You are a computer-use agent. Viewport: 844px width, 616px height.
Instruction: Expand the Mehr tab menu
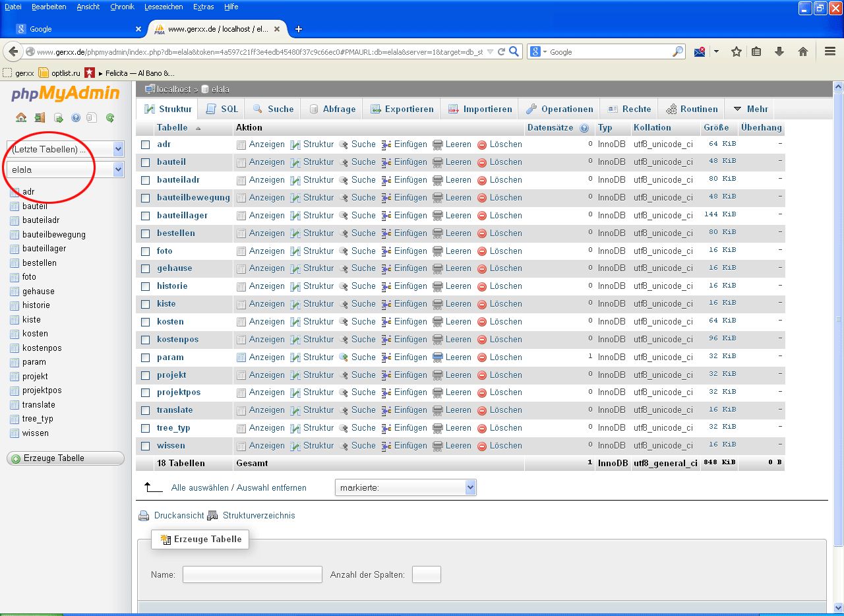(x=750, y=109)
